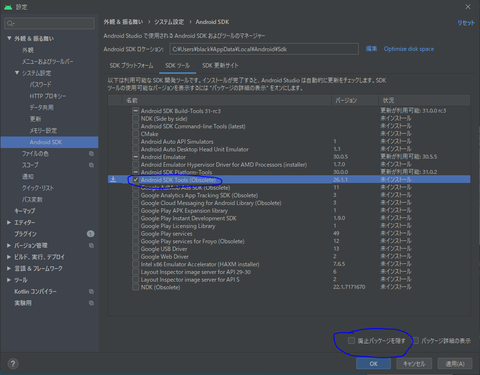
Task: Click the リセット link
Action: point(466,23)
